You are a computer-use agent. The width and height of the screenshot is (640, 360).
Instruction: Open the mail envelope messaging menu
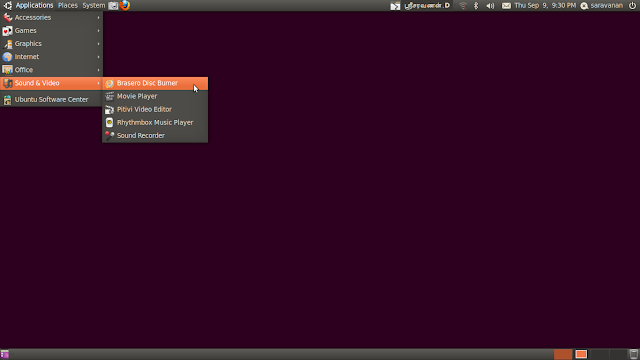(506, 6)
